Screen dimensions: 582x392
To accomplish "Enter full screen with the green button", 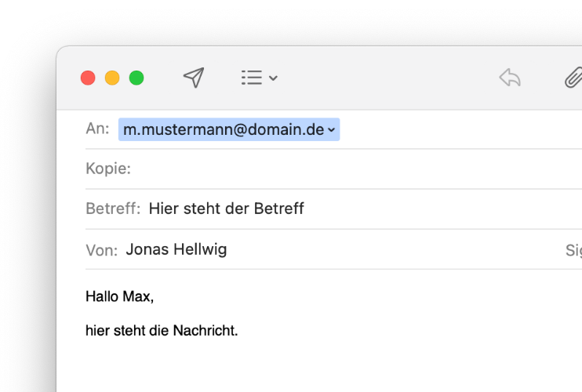I will coord(136,78).
